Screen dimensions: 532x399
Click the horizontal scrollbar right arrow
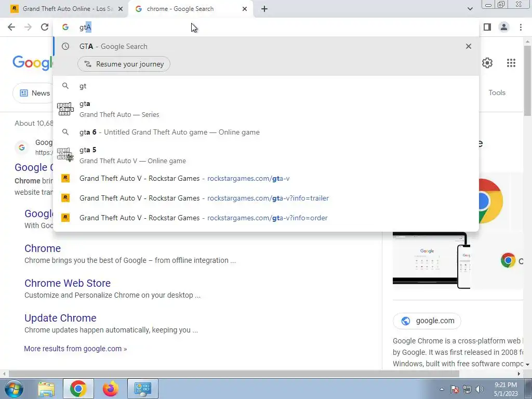tap(519, 374)
